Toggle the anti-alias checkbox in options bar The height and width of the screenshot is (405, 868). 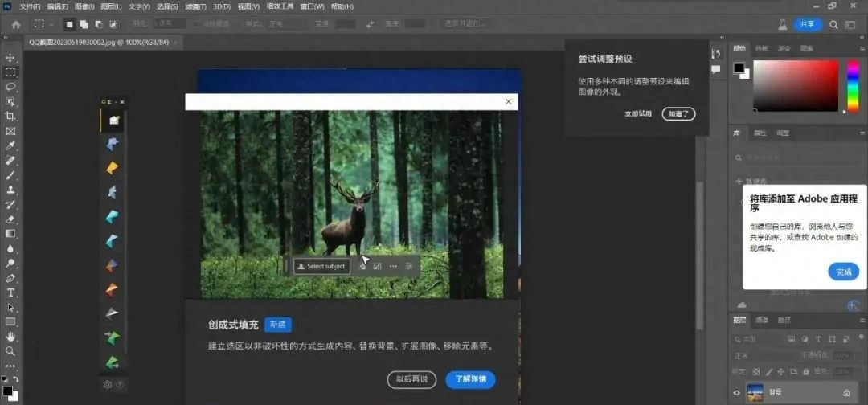197,24
